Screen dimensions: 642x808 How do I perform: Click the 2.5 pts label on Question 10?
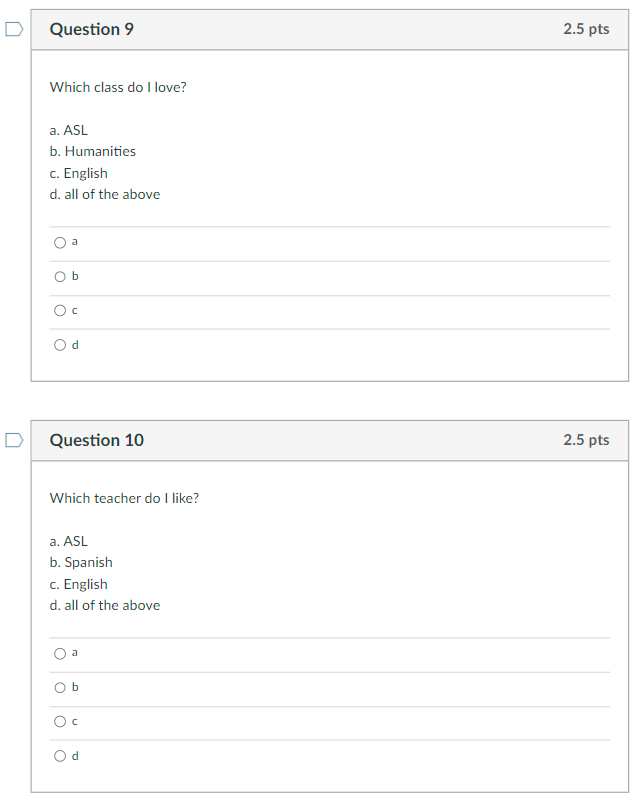[586, 440]
